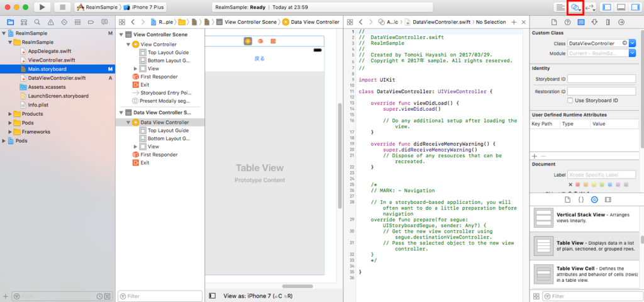Pick the purple document label color
This screenshot has width=644, height=302.
(618, 185)
